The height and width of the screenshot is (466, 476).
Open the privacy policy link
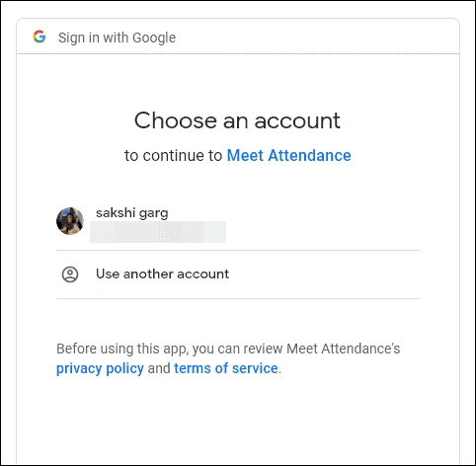[x=100, y=368]
